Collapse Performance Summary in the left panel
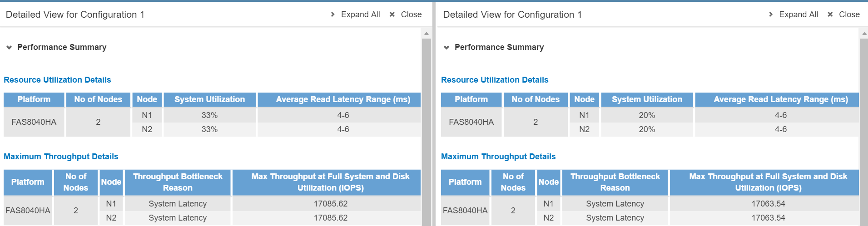 coord(9,47)
